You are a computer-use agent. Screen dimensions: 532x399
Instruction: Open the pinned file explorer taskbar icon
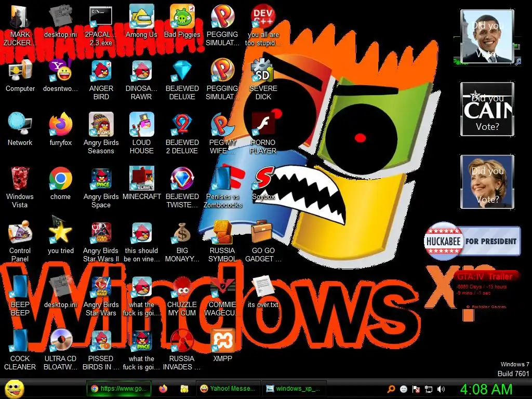184,389
